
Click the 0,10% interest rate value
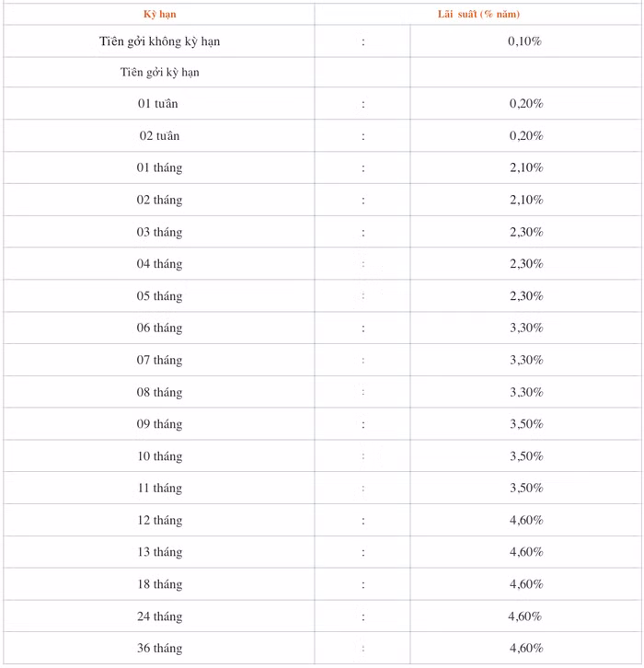525,41
